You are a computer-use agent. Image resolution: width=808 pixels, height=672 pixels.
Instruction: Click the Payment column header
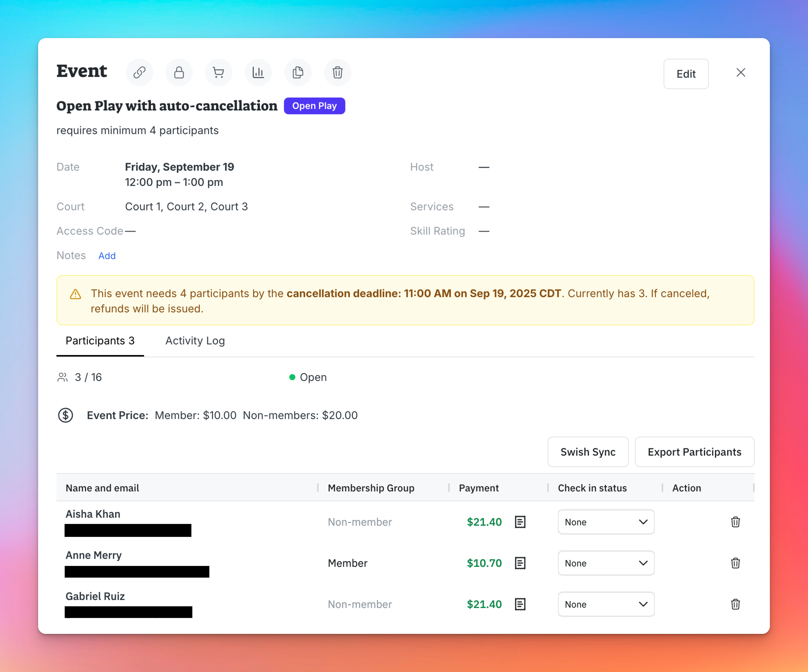pyautogui.click(x=479, y=488)
